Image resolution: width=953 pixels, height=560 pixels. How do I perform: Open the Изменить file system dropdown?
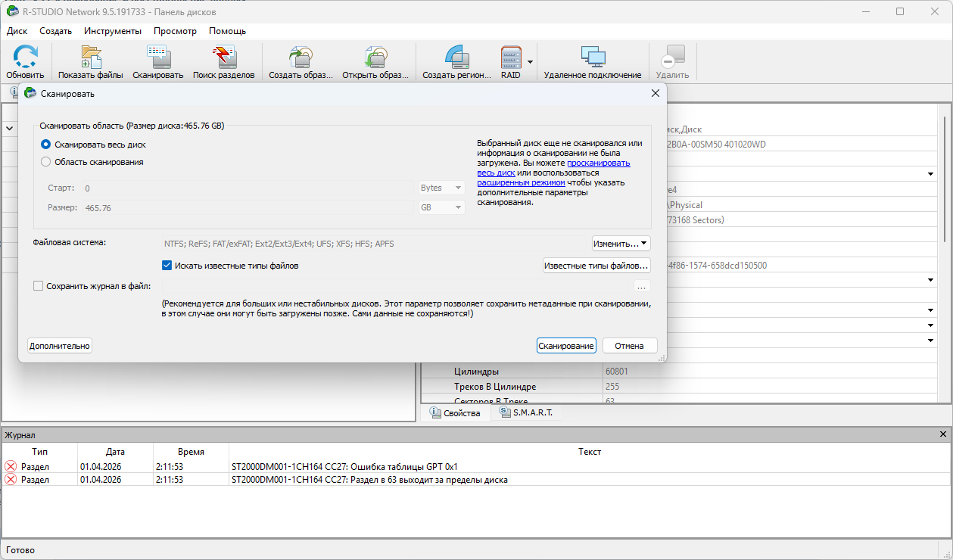point(621,244)
